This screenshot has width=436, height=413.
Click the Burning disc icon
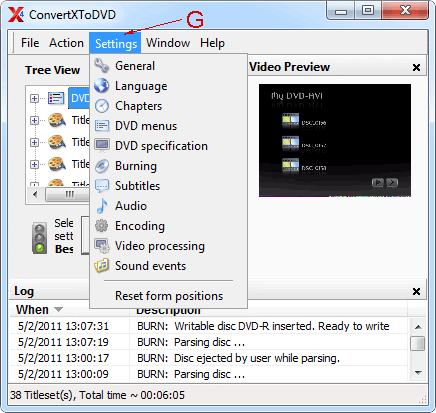point(102,166)
